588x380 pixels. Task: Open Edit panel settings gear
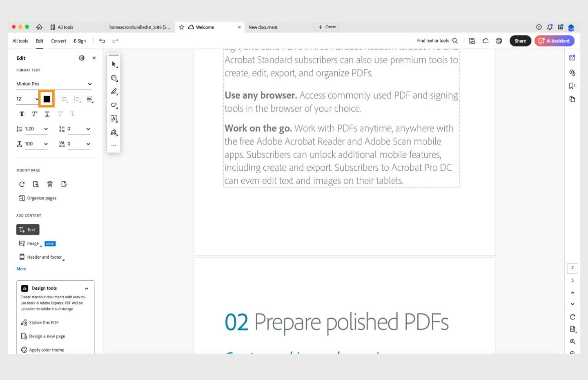(81, 58)
